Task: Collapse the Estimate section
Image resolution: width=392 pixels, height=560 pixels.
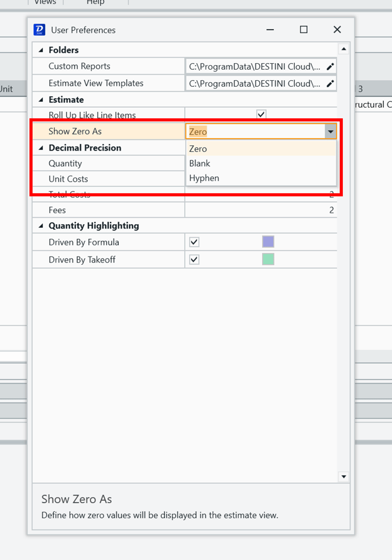Action: [40, 100]
